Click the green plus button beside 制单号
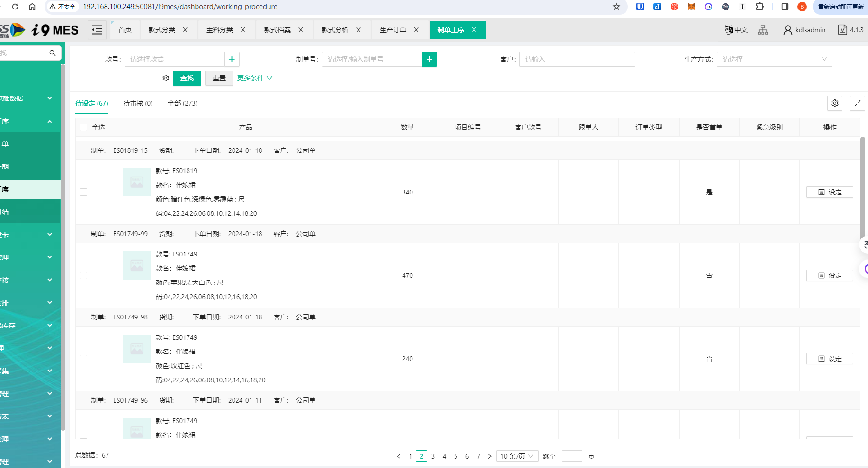This screenshot has width=868, height=468. 430,59
